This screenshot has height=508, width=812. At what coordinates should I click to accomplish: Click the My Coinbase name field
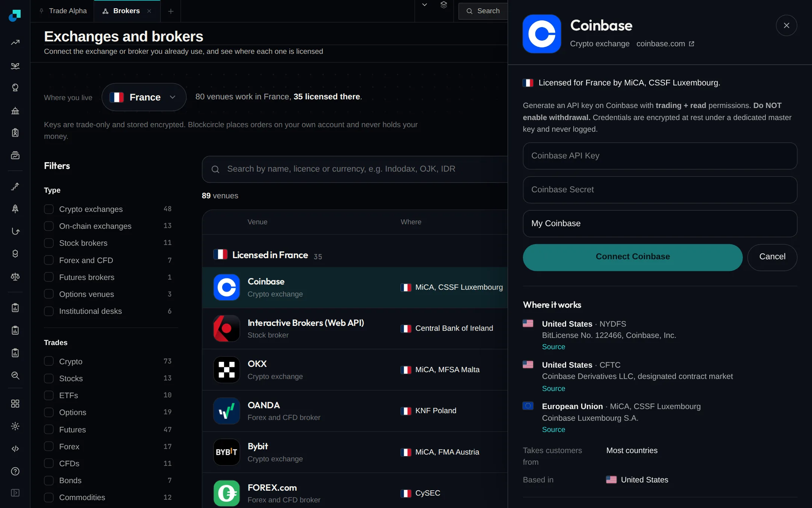(x=660, y=224)
